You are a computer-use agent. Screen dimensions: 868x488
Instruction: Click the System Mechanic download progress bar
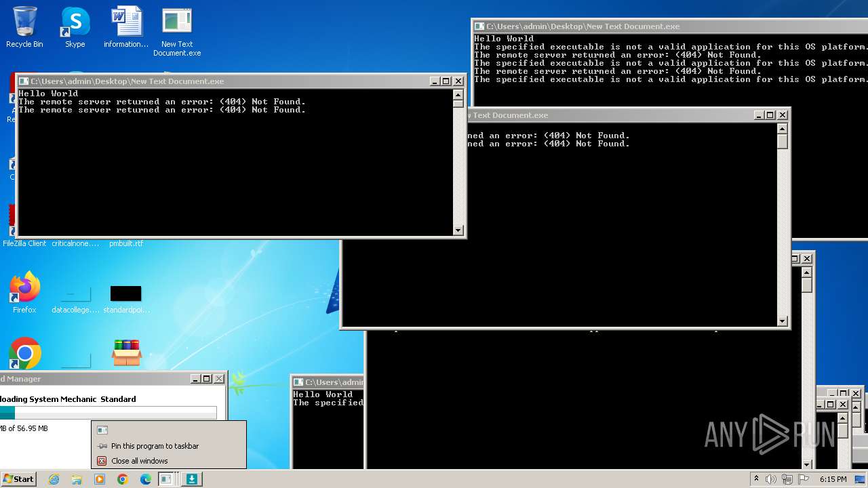[x=108, y=413]
